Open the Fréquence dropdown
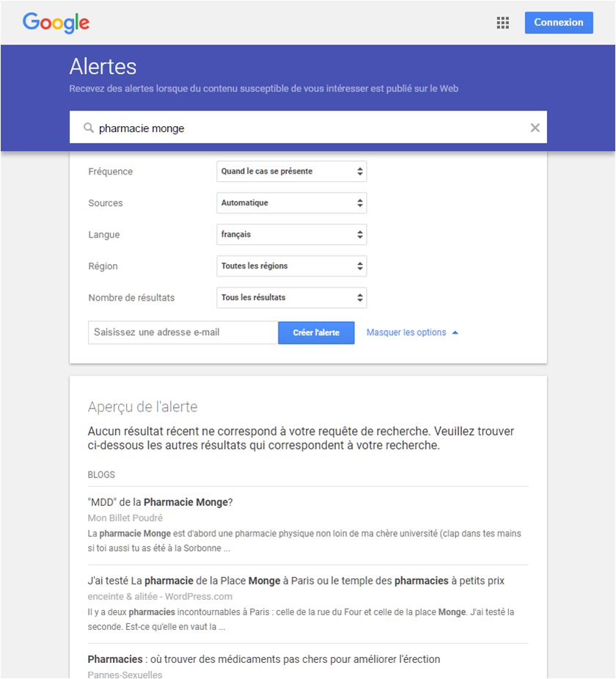This screenshot has width=616, height=679. [x=292, y=172]
